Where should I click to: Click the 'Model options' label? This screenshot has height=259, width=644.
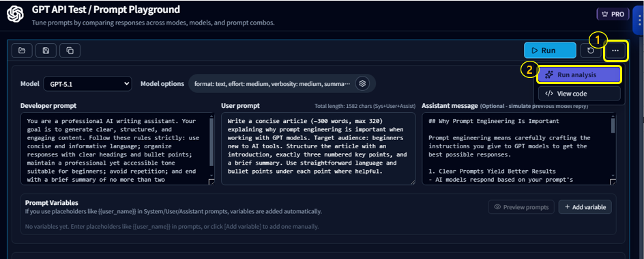(162, 84)
